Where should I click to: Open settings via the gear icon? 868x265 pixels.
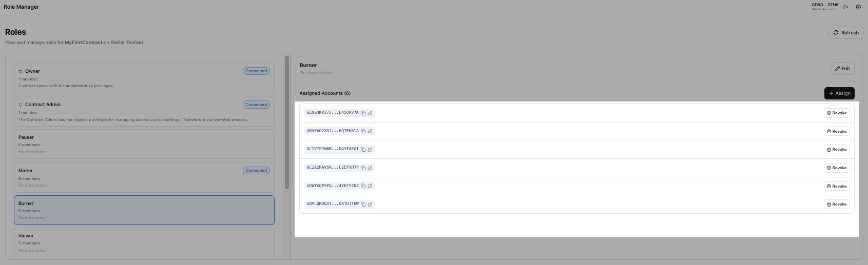[x=858, y=7]
